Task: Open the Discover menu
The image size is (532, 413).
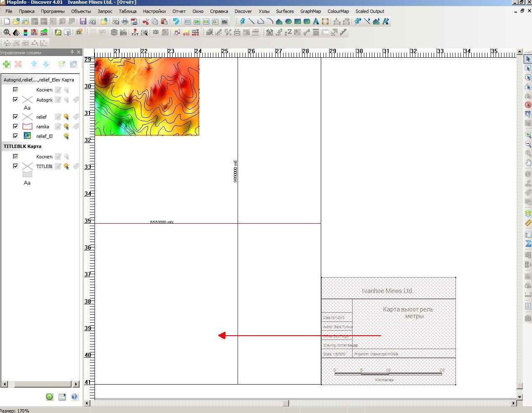Action: [243, 11]
